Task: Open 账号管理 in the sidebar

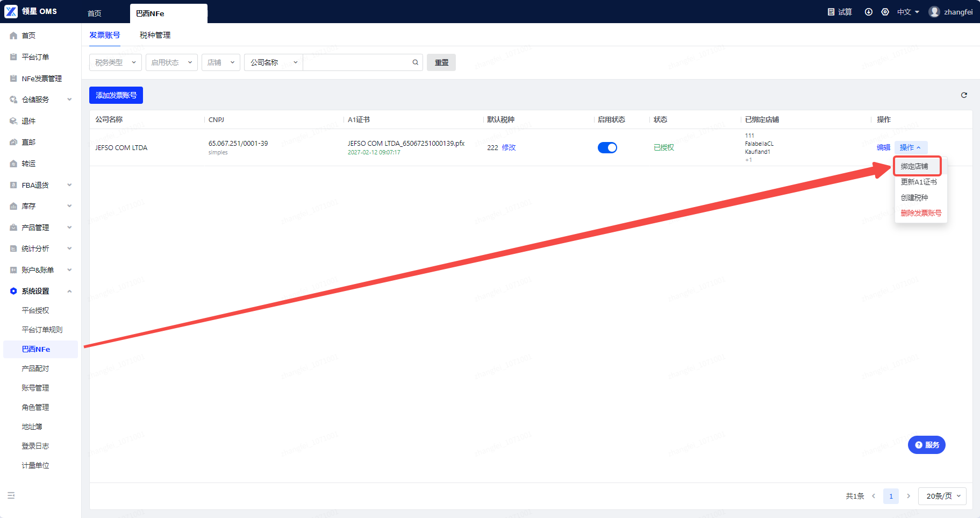Action: point(35,388)
